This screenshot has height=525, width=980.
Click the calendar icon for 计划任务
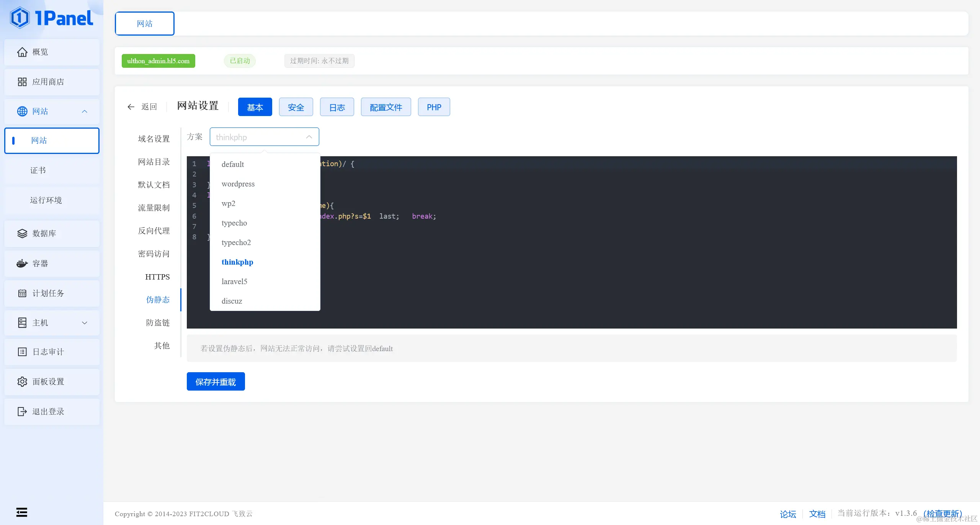coord(22,293)
